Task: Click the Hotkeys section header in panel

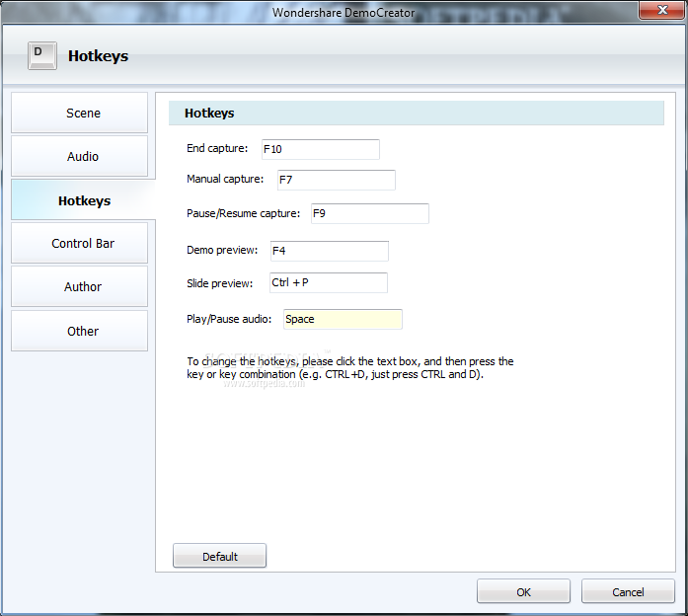Action: [x=416, y=114]
